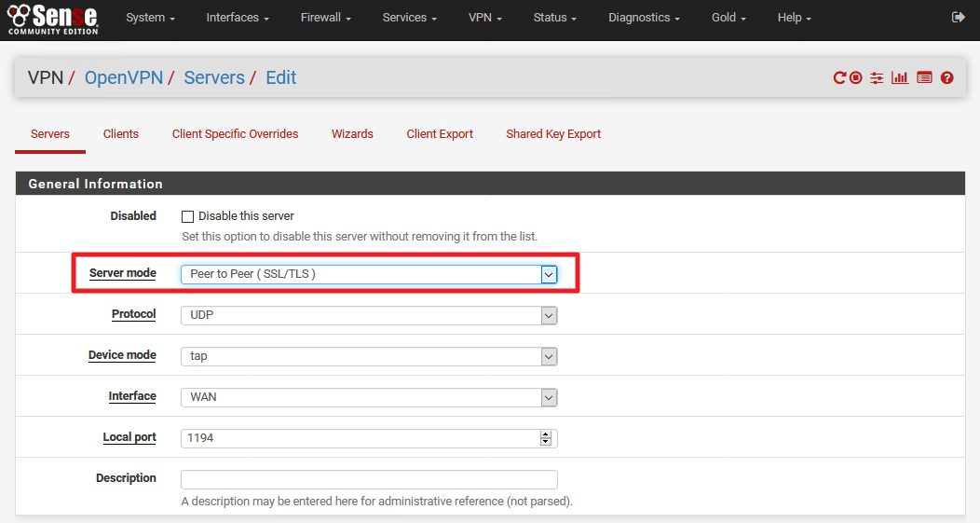
Task: Click the Interface label
Action: [x=132, y=396]
